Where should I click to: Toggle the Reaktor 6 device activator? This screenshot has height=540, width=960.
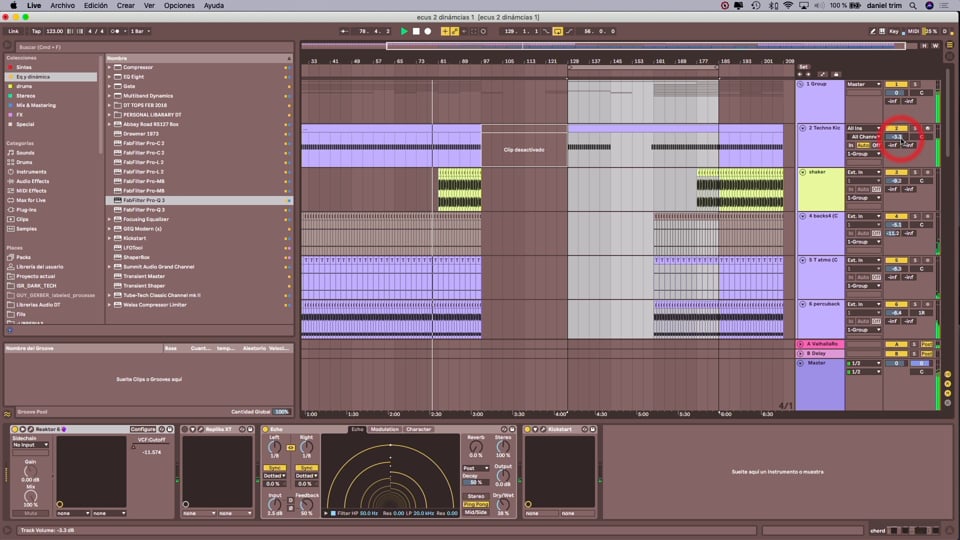click(15, 429)
